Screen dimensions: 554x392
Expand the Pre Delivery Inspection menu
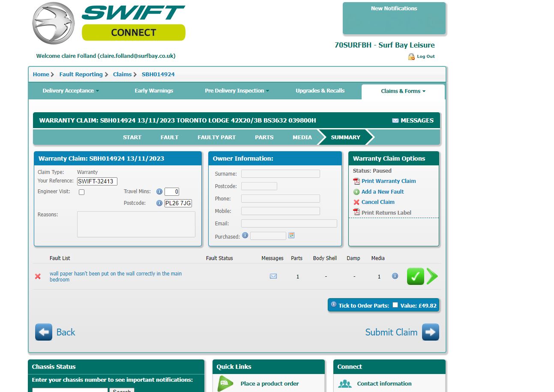click(237, 91)
